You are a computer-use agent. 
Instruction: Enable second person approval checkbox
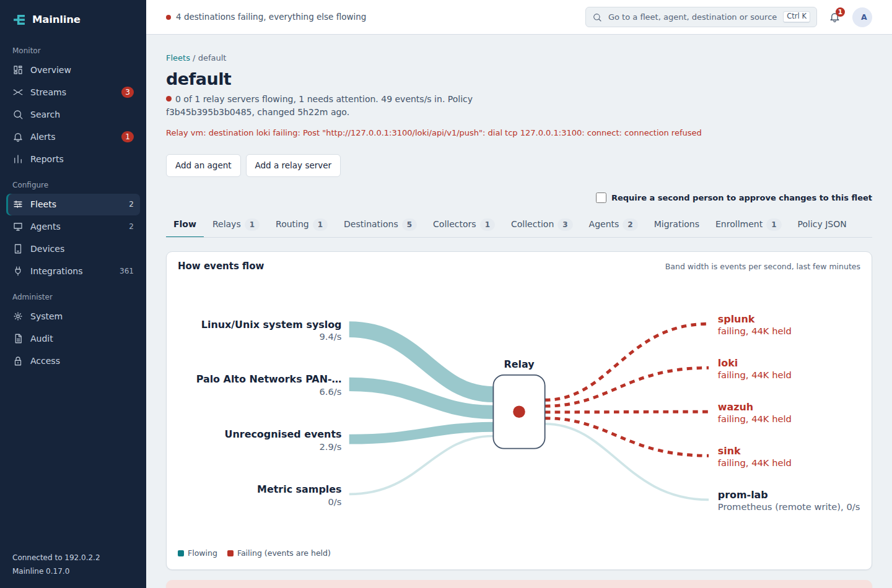[x=601, y=197]
